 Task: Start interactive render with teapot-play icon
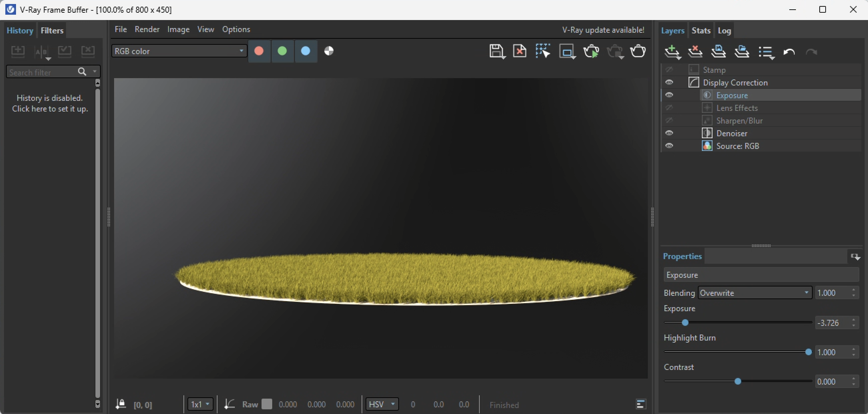(x=591, y=51)
